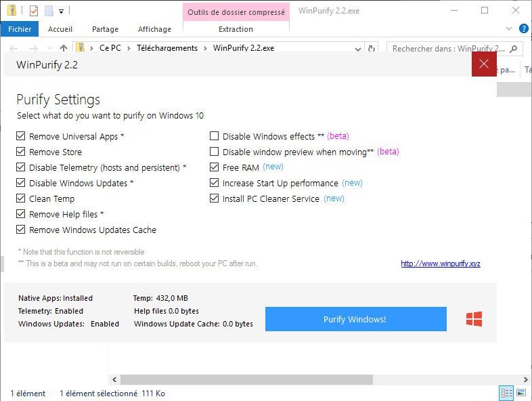The image size is (532, 401).
Task: Open the Quick Access Toolbar customize dropdown
Action: (61, 11)
